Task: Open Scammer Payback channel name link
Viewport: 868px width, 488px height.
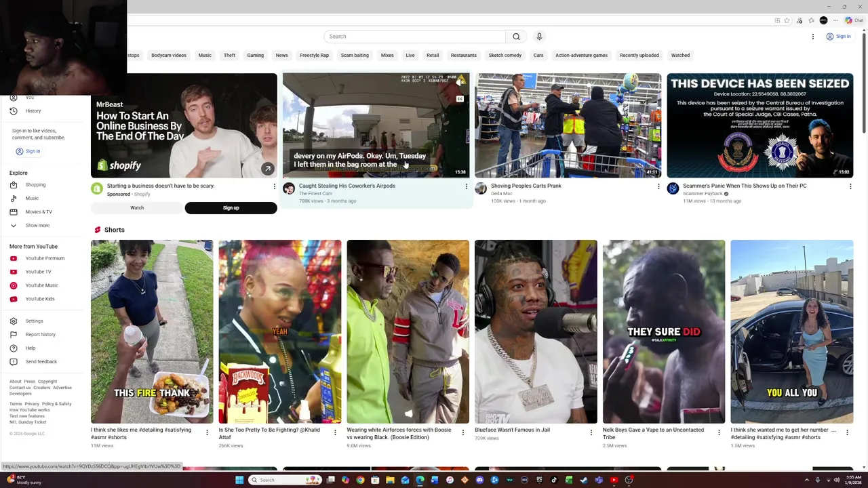Action: tap(703, 194)
